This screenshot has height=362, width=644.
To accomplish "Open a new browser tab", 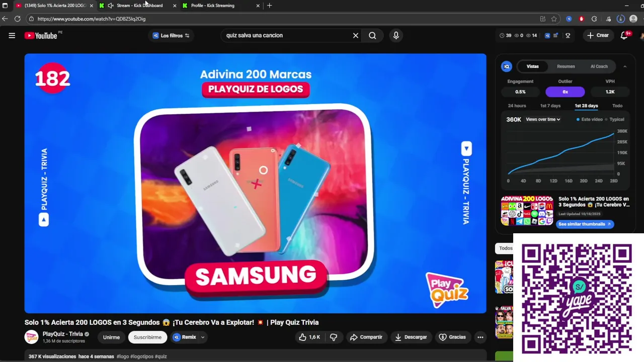I will [x=269, y=6].
